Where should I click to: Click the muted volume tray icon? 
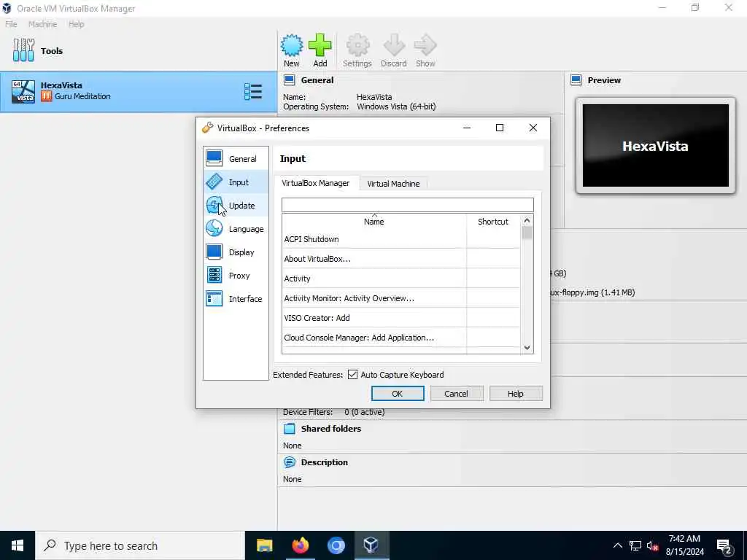point(652,545)
